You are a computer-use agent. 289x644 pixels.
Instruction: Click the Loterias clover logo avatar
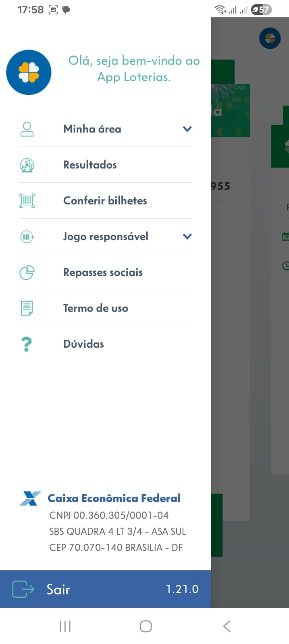click(29, 72)
